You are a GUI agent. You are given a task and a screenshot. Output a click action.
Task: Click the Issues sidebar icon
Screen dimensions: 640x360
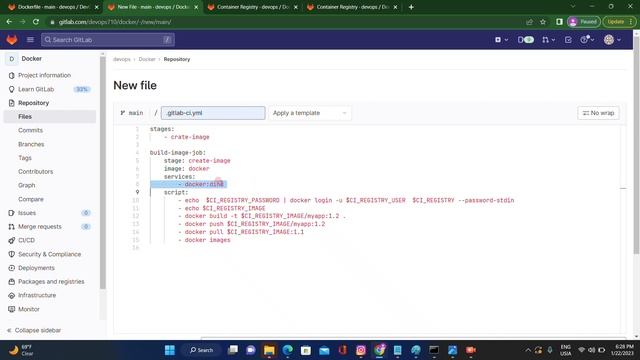pos(11,213)
